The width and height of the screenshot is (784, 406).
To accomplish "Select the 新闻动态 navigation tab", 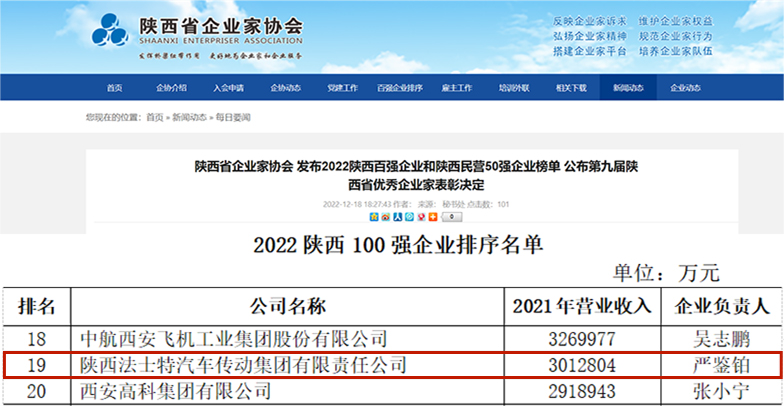I will click(x=628, y=88).
